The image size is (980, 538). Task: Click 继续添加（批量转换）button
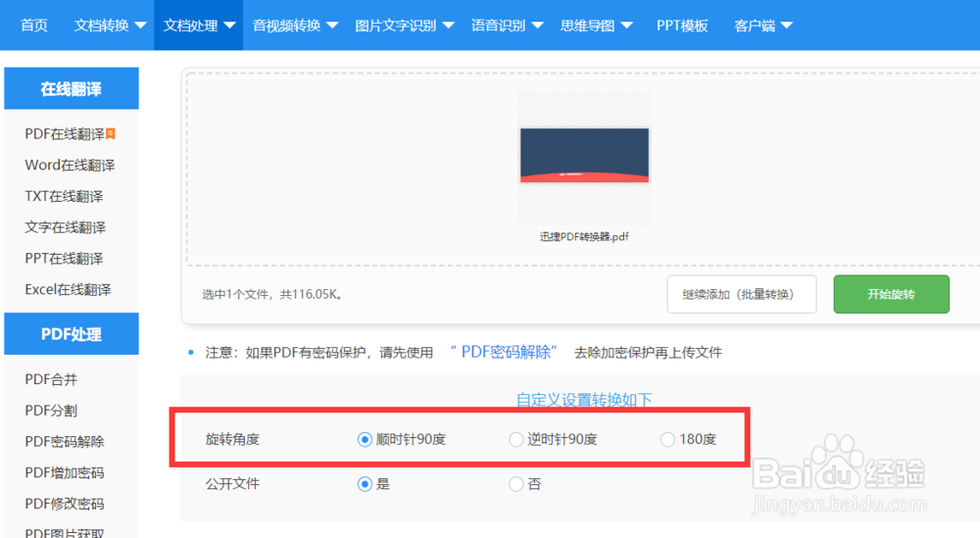tap(741, 294)
